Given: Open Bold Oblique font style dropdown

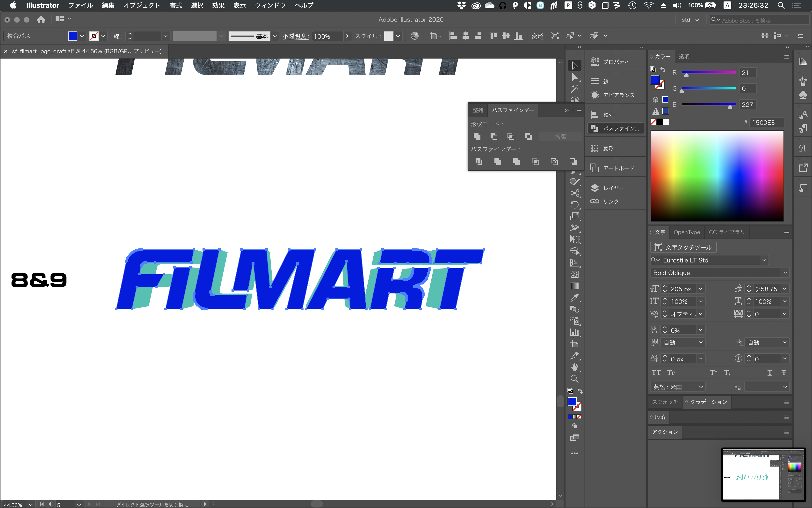Looking at the screenshot, I should 785,273.
